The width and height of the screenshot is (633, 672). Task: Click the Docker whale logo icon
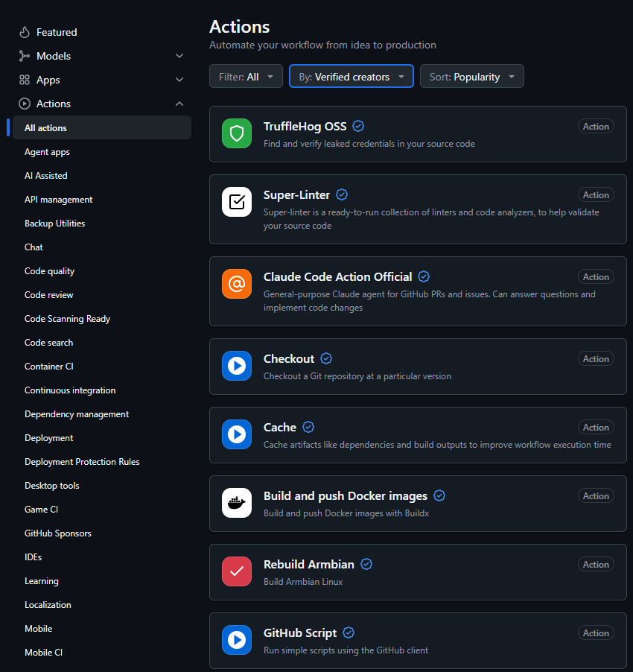(x=237, y=503)
